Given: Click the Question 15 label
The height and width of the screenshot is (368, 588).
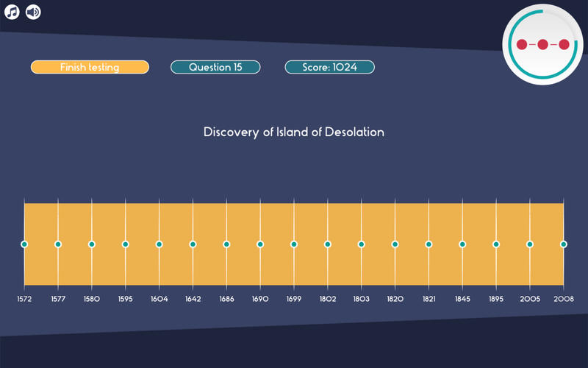Looking at the screenshot, I should 215,67.
